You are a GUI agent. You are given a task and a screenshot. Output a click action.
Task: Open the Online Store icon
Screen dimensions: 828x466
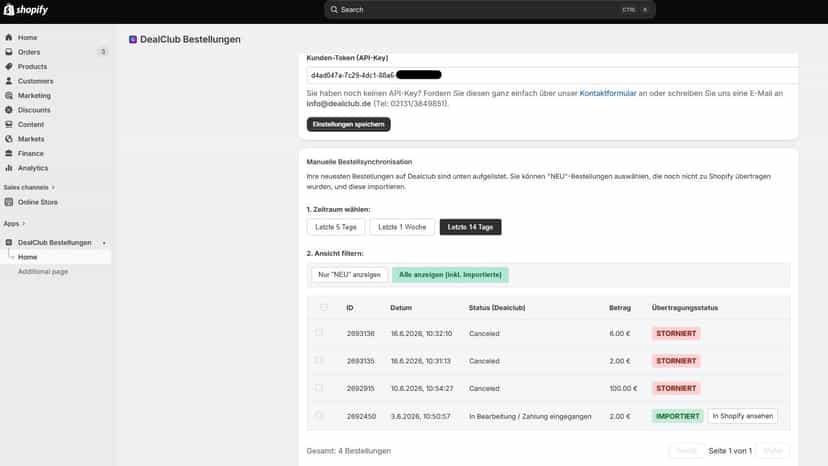(8, 202)
